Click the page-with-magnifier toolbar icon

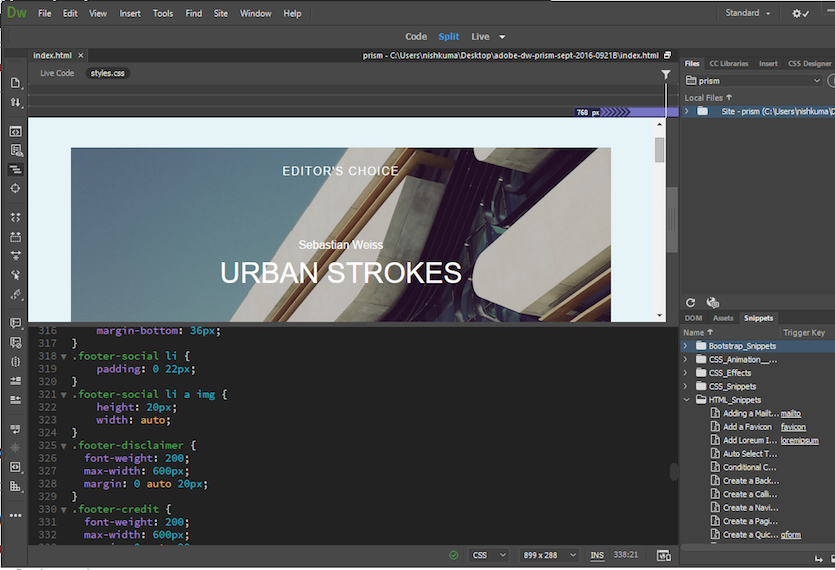coord(15,150)
